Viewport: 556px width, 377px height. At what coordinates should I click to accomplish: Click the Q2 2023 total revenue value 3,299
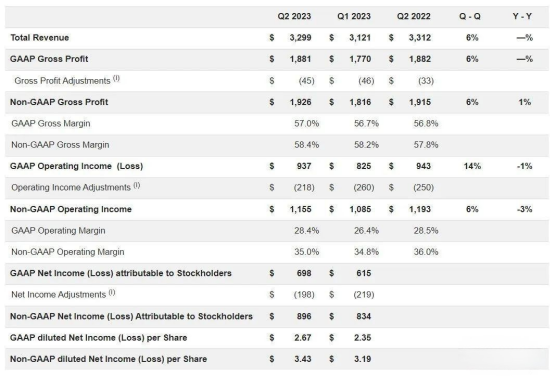coord(300,38)
